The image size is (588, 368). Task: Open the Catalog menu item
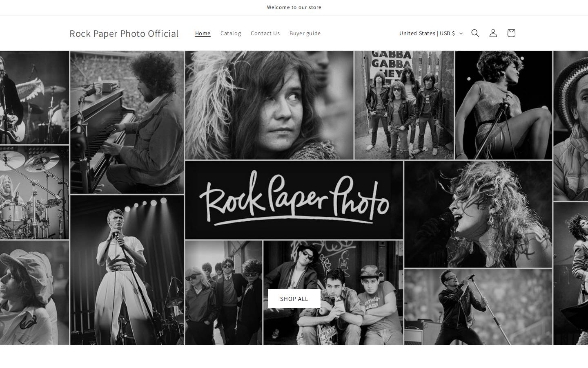(x=231, y=33)
